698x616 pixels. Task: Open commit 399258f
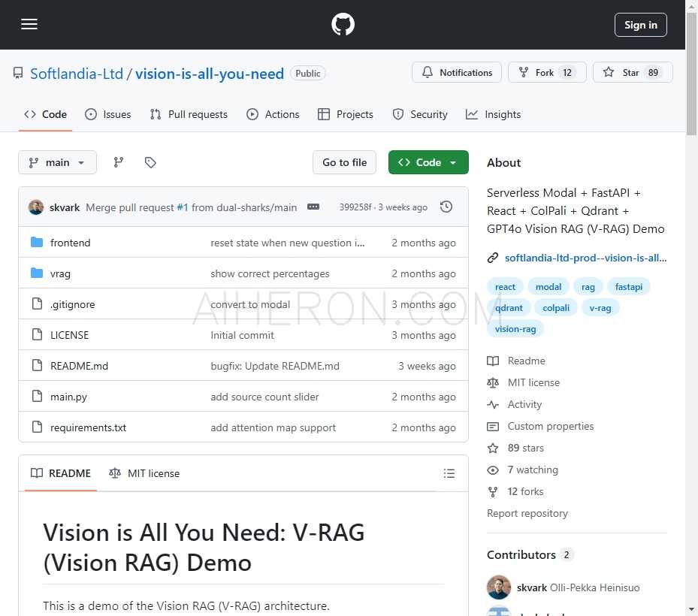click(355, 207)
